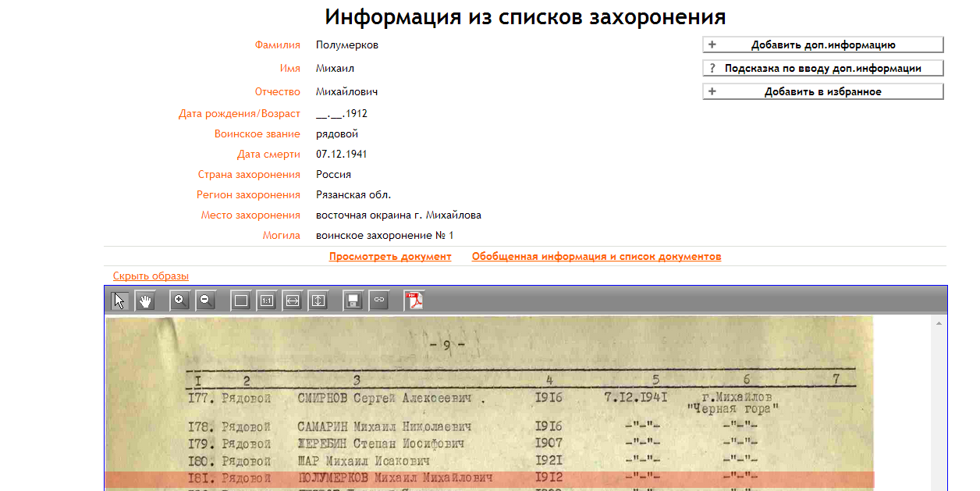This screenshot has width=980, height=491.
Task: Hide images via 'Скрыть образы' link
Action: 151,276
